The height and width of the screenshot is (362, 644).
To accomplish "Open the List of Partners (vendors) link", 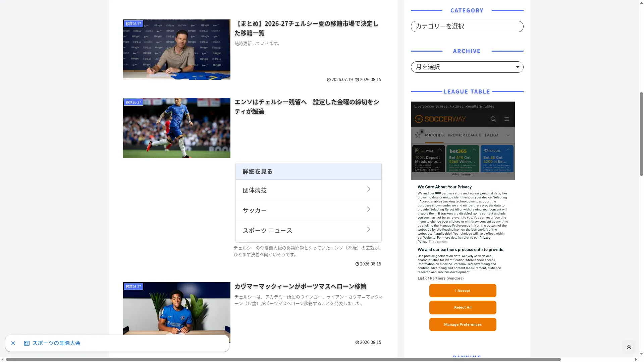I will [441, 278].
